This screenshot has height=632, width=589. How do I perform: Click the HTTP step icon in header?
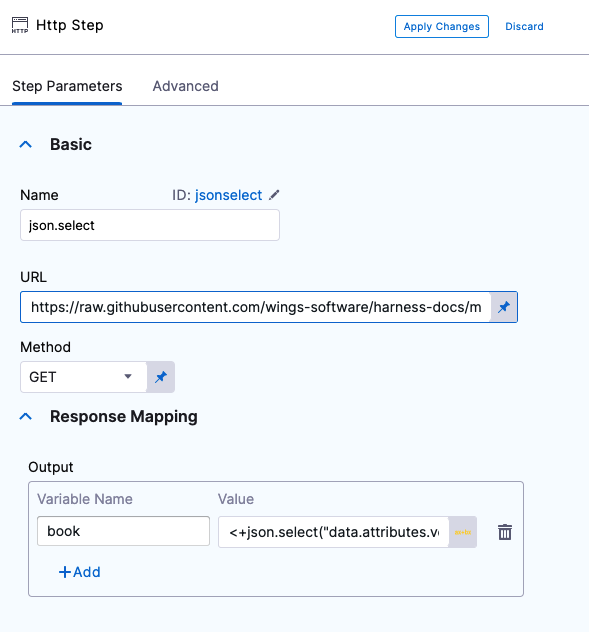click(20, 25)
